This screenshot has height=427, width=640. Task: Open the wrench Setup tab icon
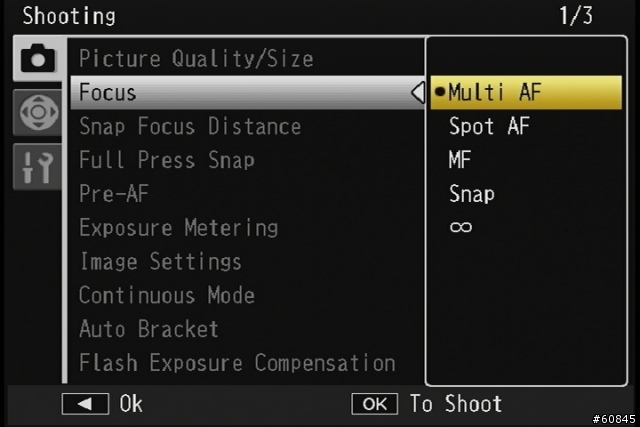[x=38, y=167]
